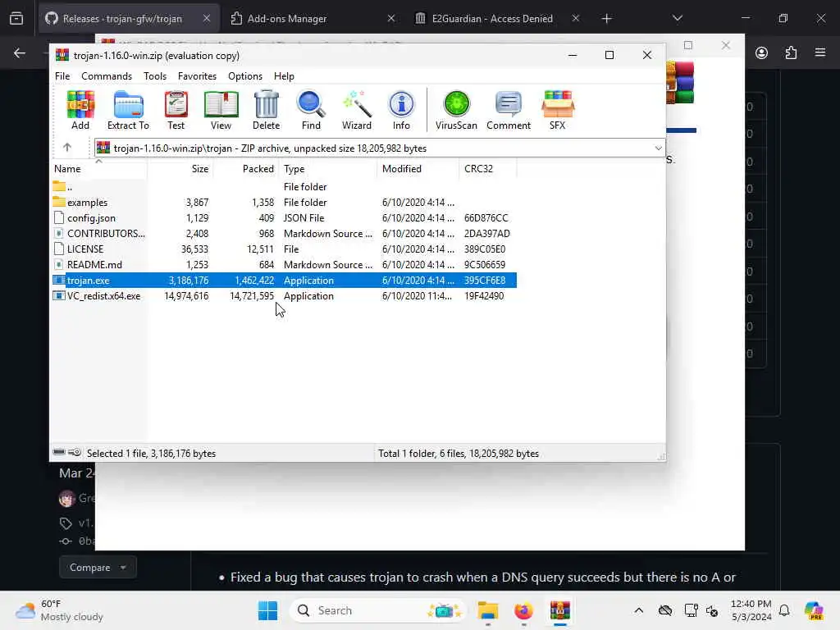Click the config.json file icon
Screen dimensions: 840x630
pyautogui.click(x=59, y=217)
